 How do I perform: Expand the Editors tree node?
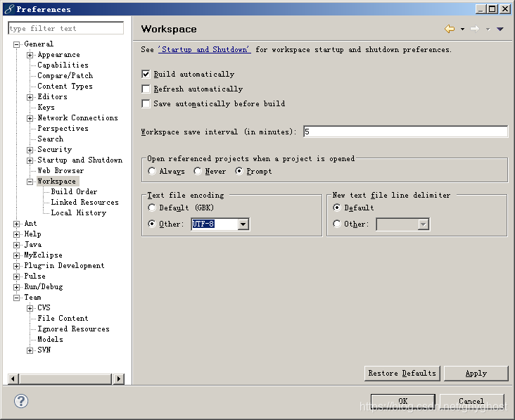tap(30, 97)
